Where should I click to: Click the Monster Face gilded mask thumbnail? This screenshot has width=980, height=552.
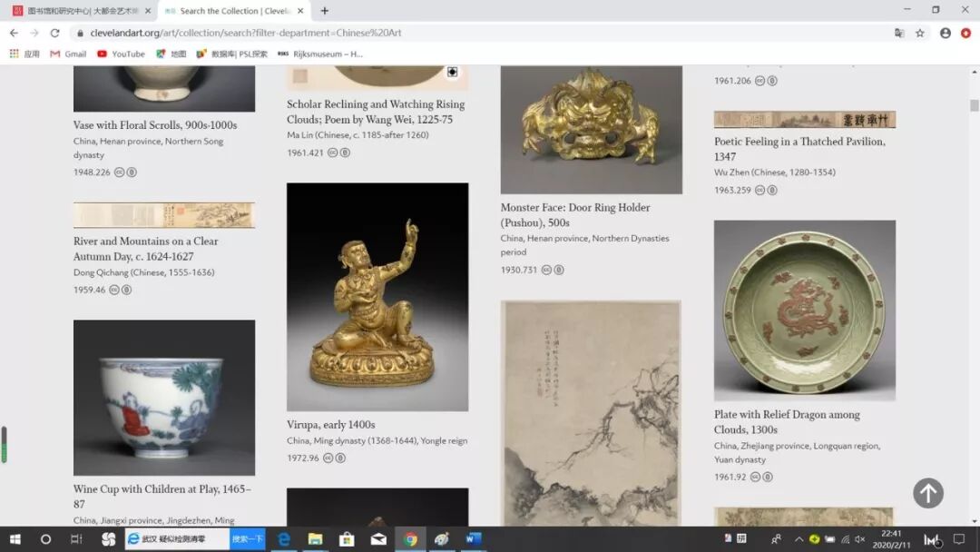pyautogui.click(x=592, y=130)
